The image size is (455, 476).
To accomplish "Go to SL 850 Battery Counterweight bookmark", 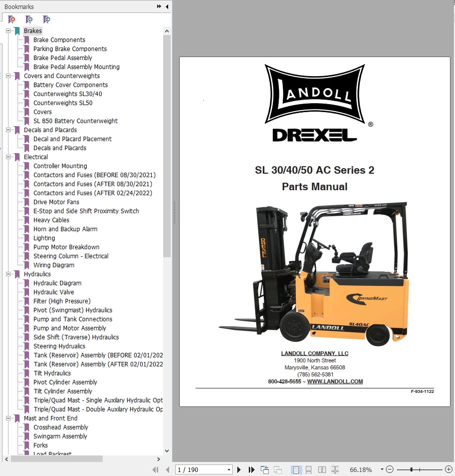I will pyautogui.click(x=75, y=121).
